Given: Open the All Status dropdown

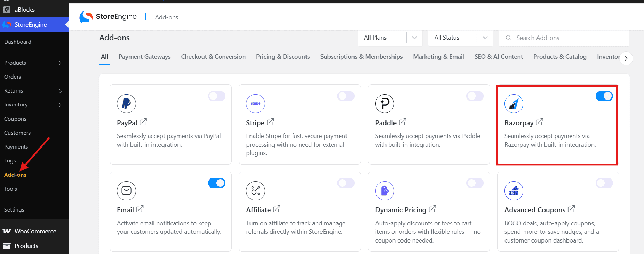Looking at the screenshot, I should [x=461, y=38].
